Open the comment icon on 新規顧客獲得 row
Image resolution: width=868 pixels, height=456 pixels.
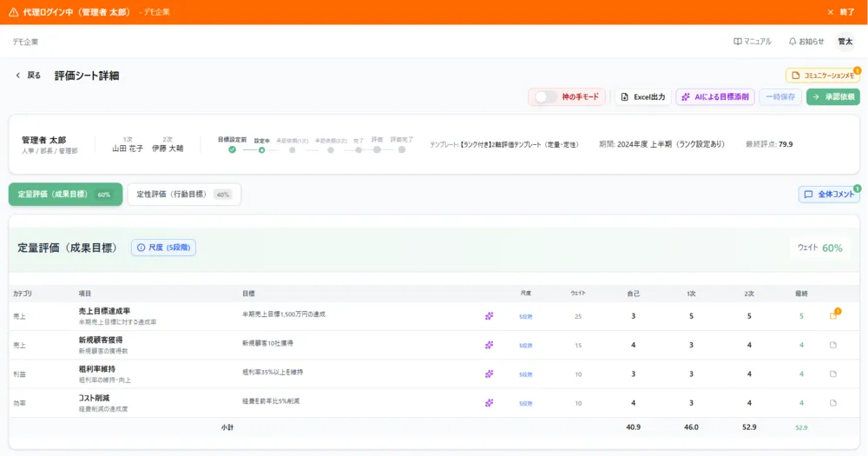833,345
